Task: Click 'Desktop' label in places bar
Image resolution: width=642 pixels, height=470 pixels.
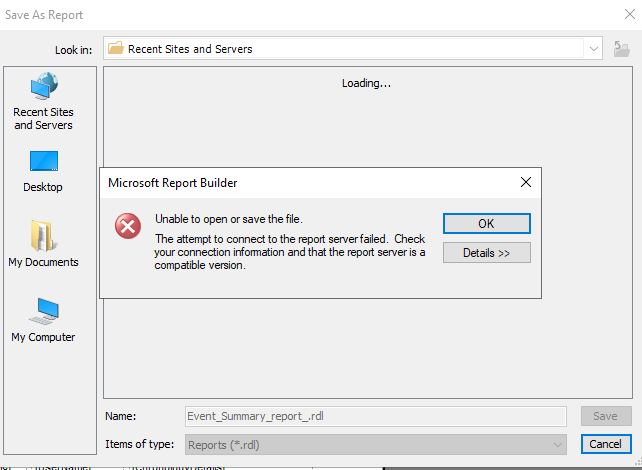Action: click(43, 187)
